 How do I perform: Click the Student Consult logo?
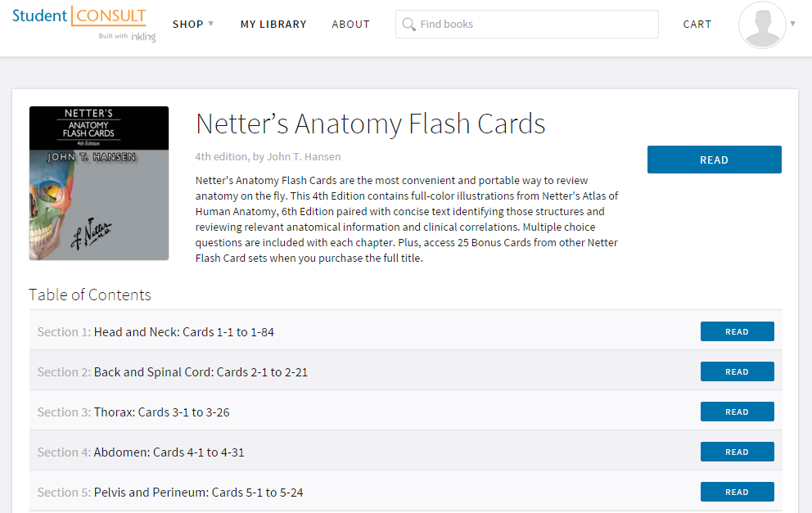tap(79, 16)
